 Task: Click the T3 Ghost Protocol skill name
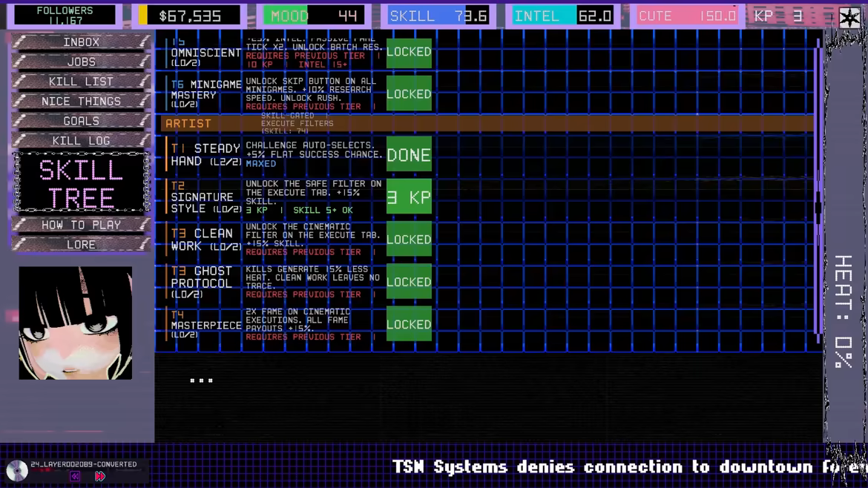202,282
